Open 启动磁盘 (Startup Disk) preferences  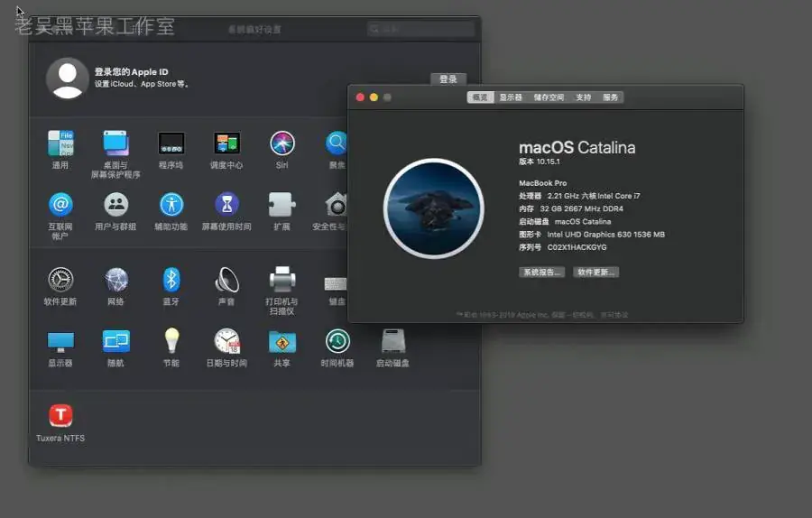click(x=393, y=341)
